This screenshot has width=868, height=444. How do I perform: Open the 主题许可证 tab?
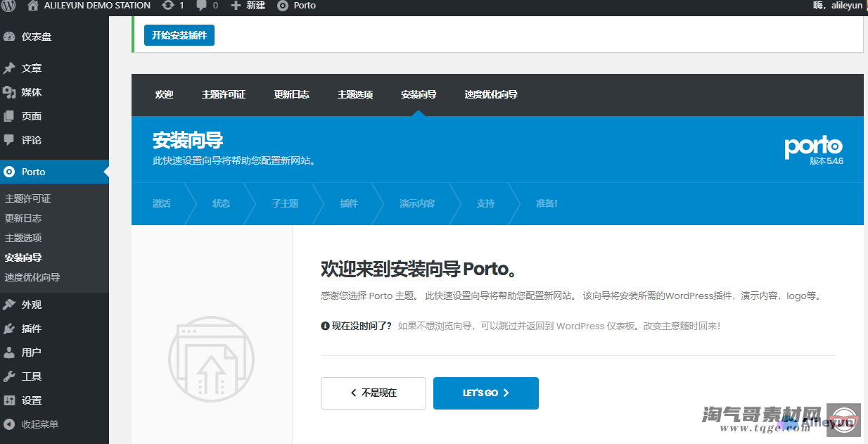click(x=224, y=94)
